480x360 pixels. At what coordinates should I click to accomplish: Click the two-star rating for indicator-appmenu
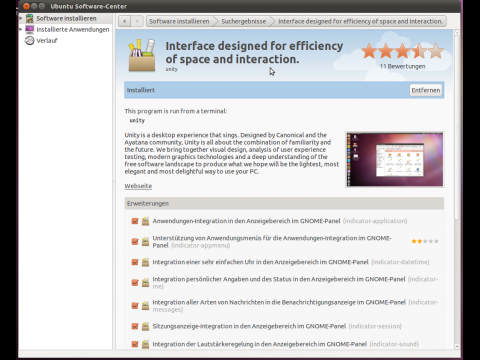click(425, 241)
